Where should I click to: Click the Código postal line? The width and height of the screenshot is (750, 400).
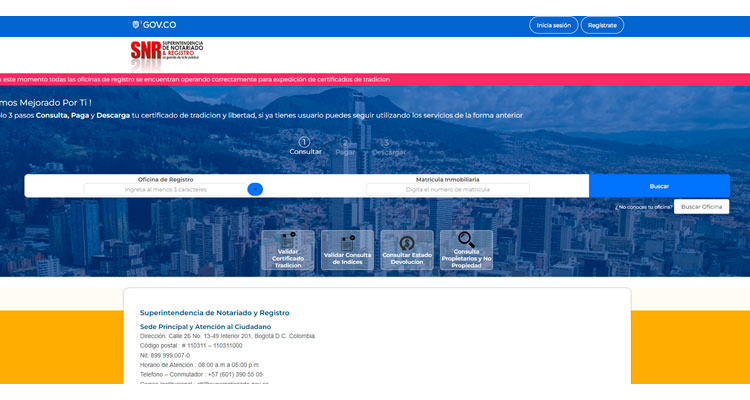[x=191, y=346]
